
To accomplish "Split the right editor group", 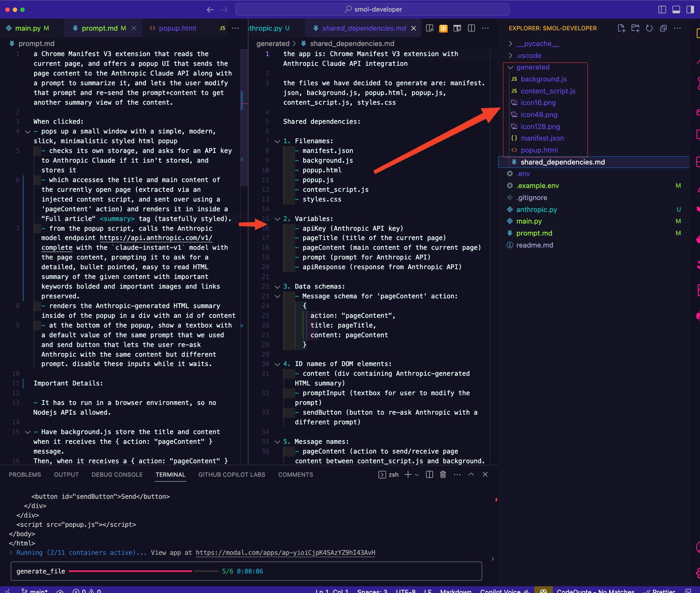I will 471,28.
